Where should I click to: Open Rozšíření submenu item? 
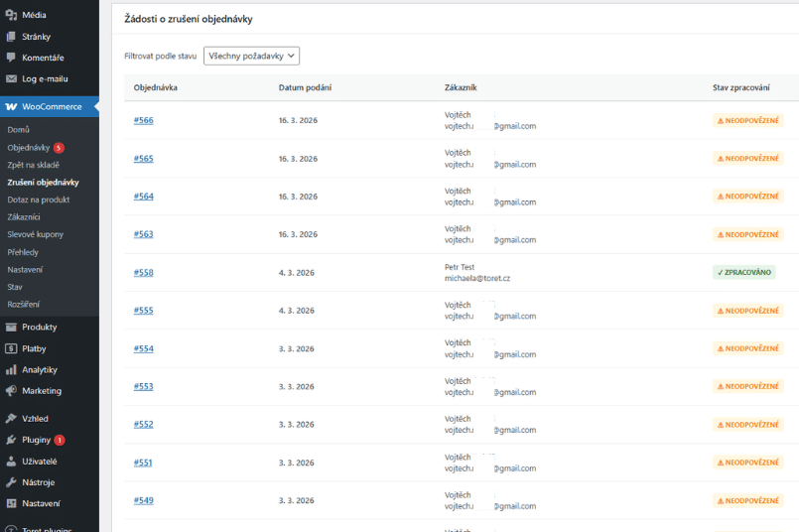click(23, 305)
